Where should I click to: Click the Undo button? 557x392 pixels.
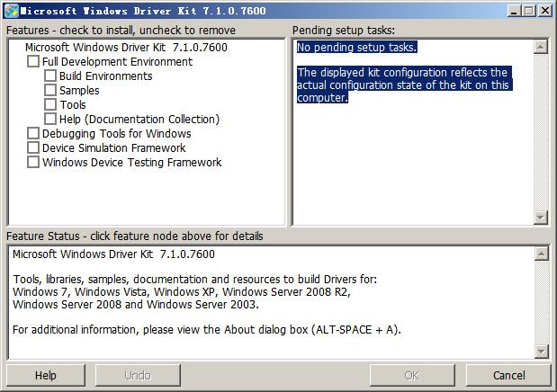click(138, 375)
